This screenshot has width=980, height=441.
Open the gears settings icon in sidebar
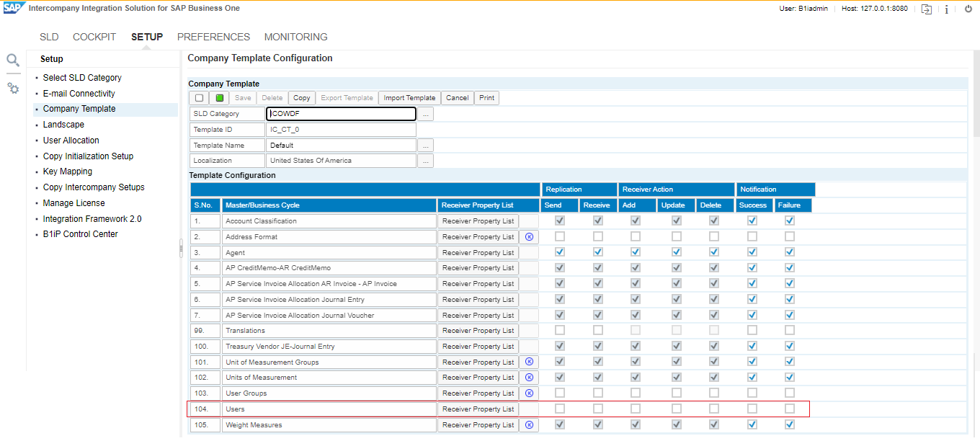13,88
